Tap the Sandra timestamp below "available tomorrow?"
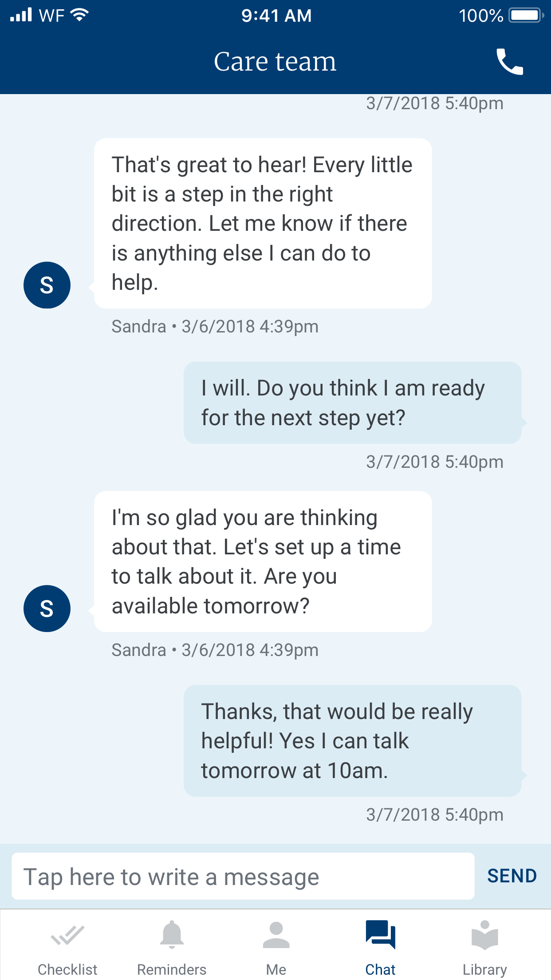 (x=215, y=650)
